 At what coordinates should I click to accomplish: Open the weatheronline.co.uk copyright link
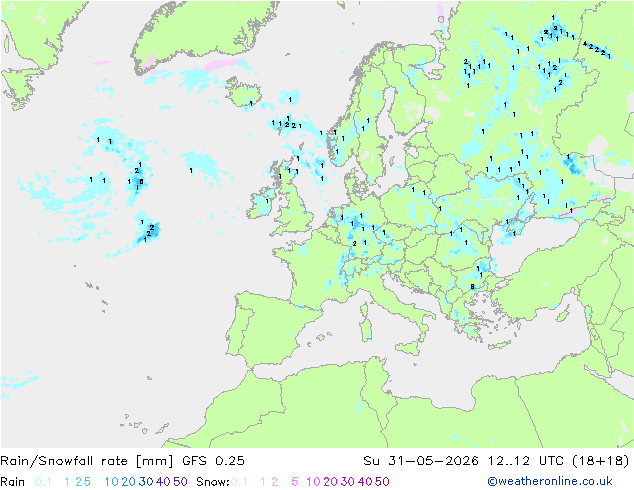coord(550,481)
